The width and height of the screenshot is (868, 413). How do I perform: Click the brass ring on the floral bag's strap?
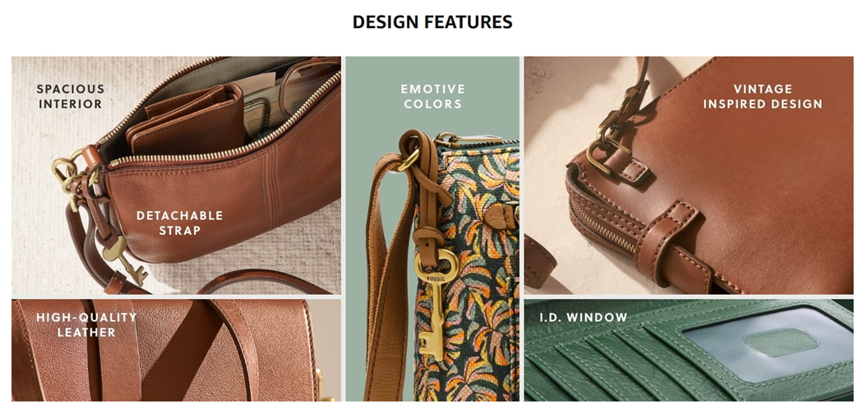point(409,160)
